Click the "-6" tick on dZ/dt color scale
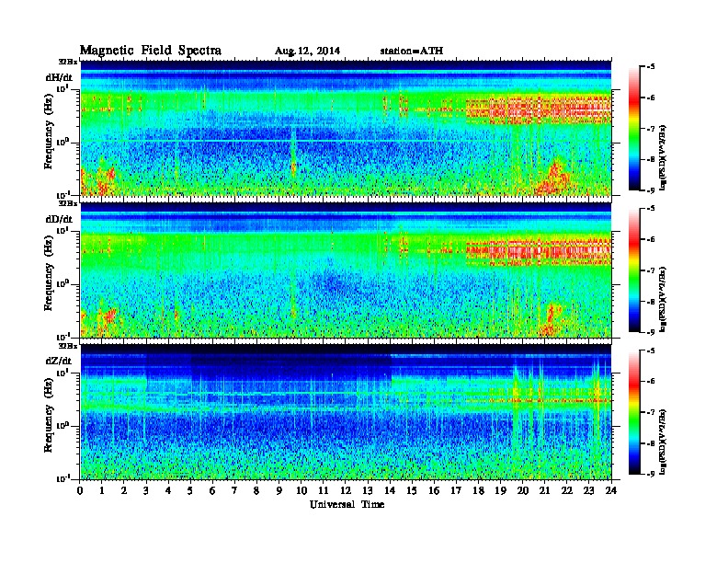This screenshot has height=563, width=728. (651, 382)
